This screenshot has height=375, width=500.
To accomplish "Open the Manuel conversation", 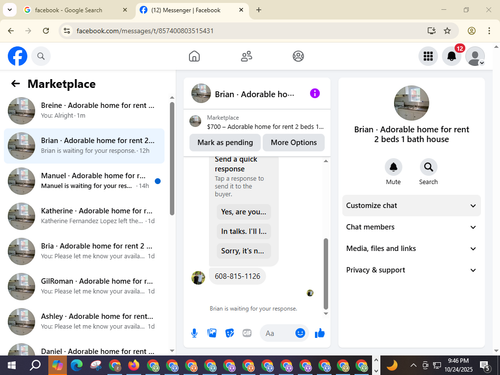I will pyautogui.click(x=84, y=181).
